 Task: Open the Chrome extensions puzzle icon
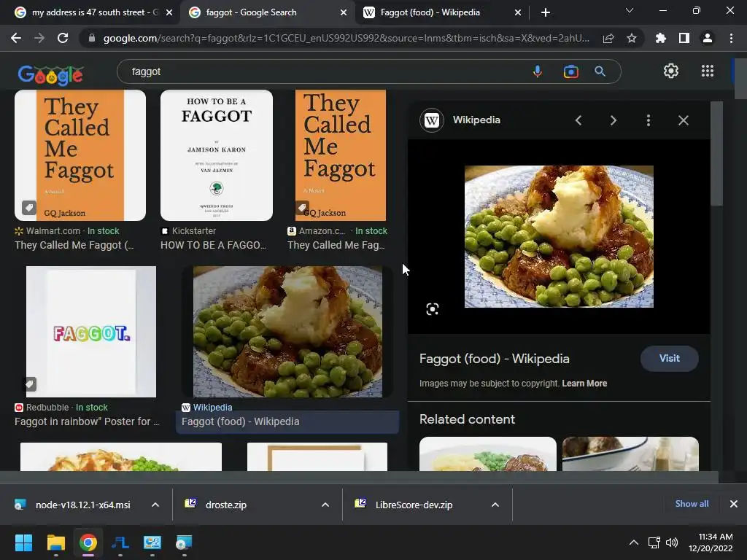[661, 38]
